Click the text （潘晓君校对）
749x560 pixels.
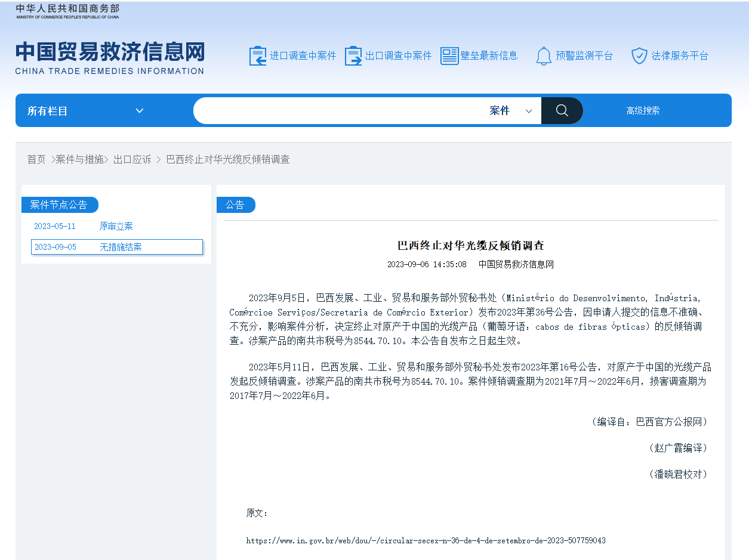pos(679,474)
